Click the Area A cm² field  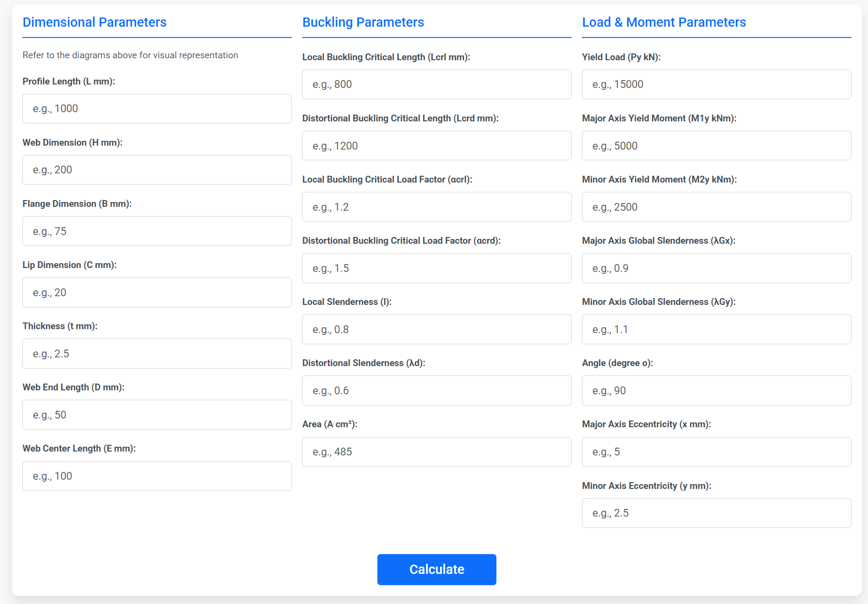pos(436,452)
